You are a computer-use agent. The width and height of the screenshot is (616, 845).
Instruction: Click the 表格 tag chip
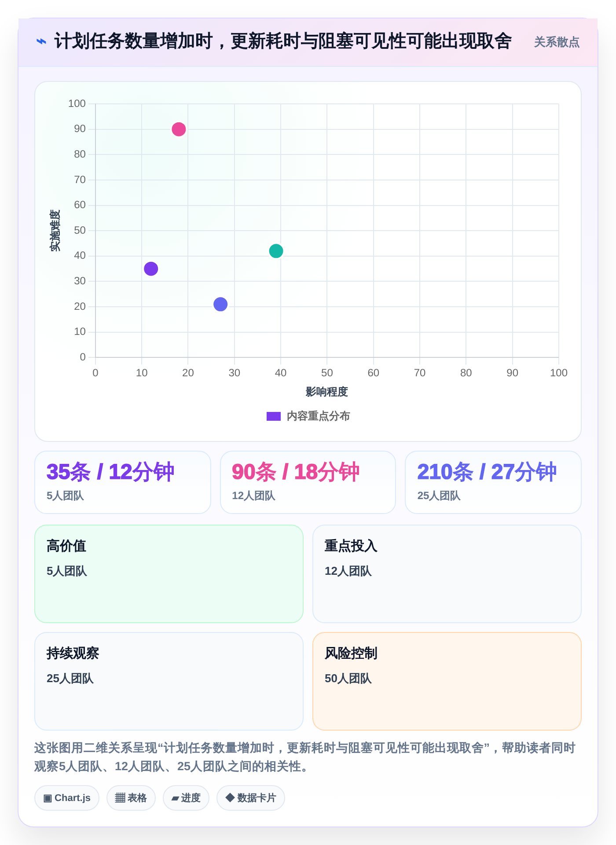pyautogui.click(x=131, y=798)
